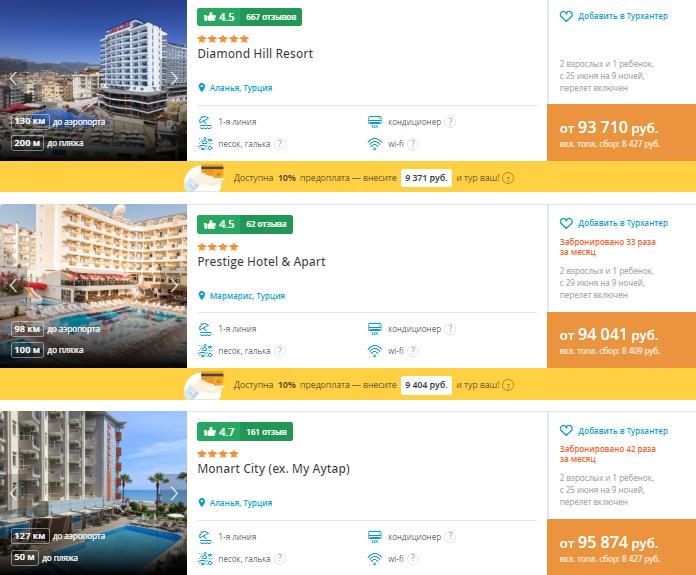Image resolution: width=696 pixels, height=575 pixels.
Task: Open prepayment info icon under Diamond Hill Resort
Action: 508,178
